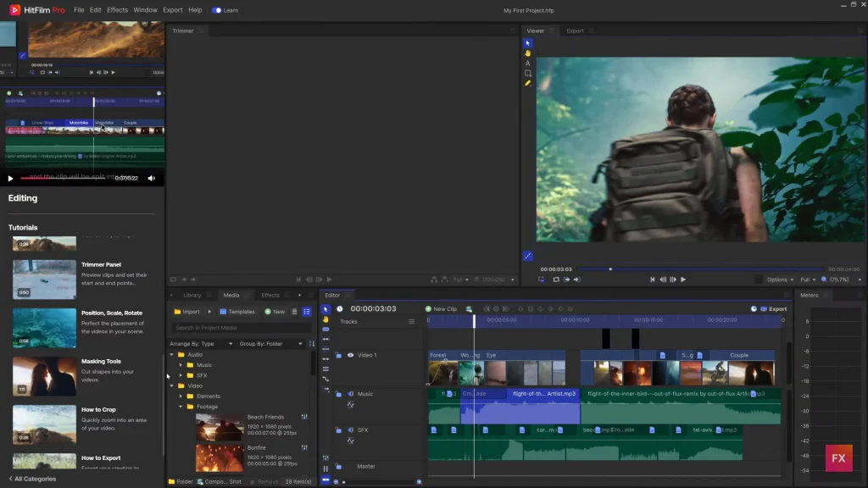The width and height of the screenshot is (868, 488).
Task: Select the Text tool in the Viewer
Action: point(527,63)
